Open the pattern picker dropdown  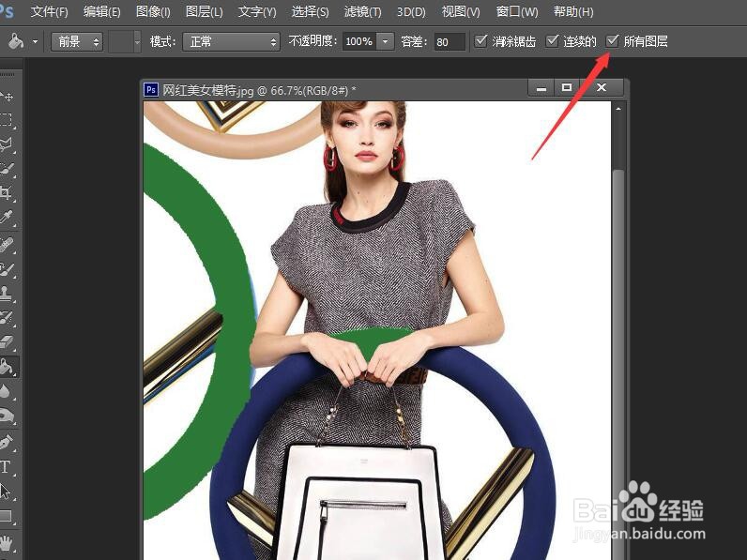coord(137,42)
